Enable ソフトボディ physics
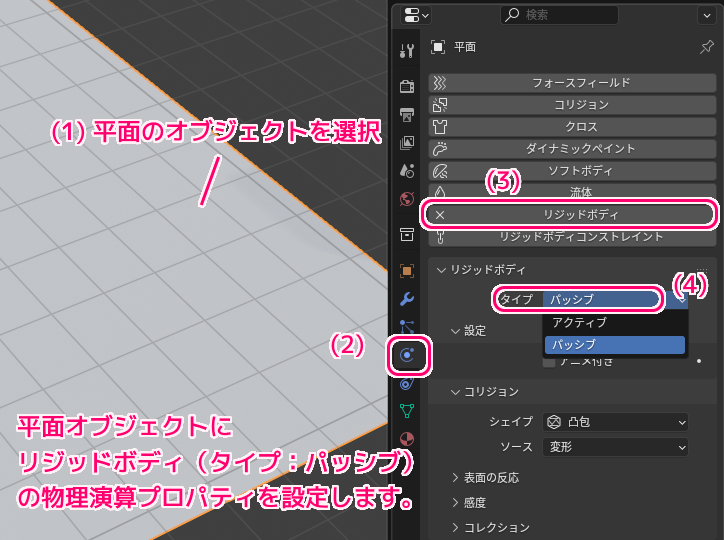 pos(572,171)
